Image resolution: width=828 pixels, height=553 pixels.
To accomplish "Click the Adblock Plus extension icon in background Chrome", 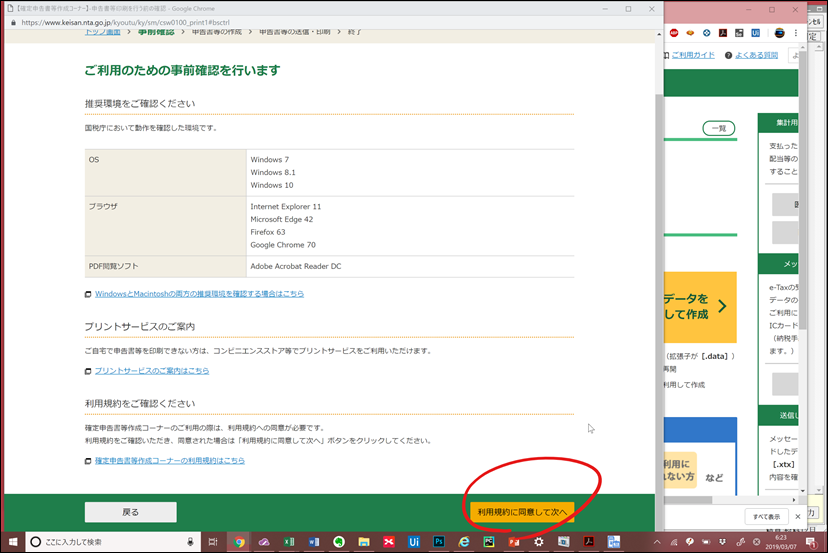I will tap(674, 33).
